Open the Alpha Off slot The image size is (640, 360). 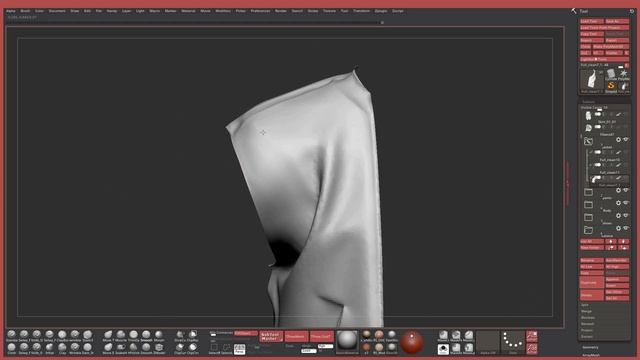coord(488,341)
